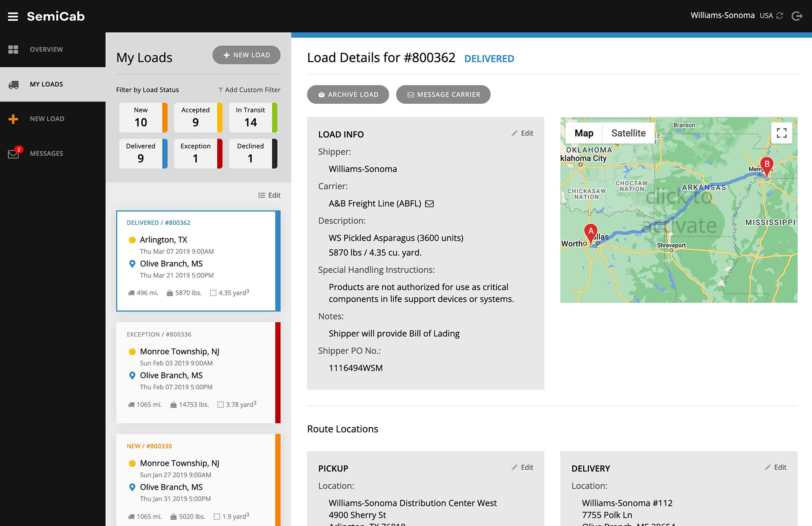Click the archive icon in Archive Load button
Image resolution: width=812 pixels, height=526 pixels.
321,95
